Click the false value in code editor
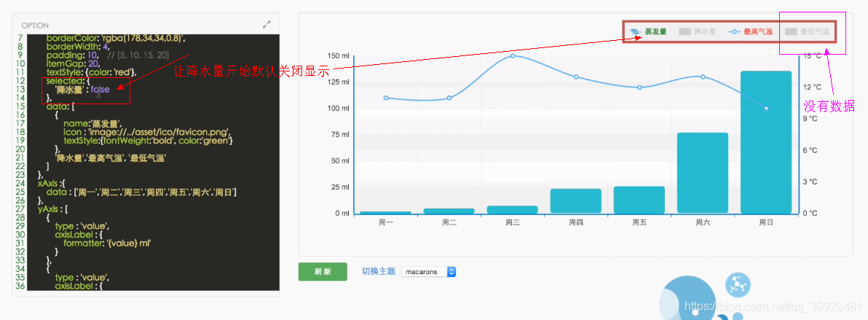This screenshot has height=320, width=868. pyautogui.click(x=100, y=90)
